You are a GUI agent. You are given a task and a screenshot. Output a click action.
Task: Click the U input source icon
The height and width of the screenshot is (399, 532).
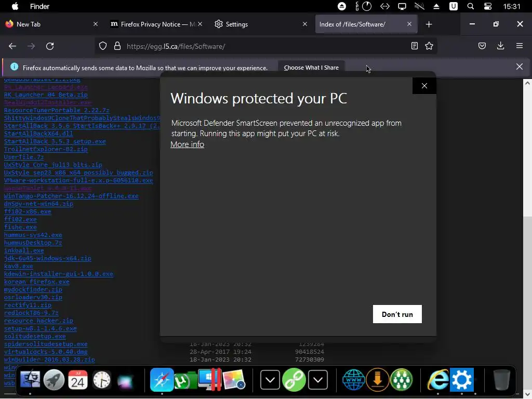453,6
